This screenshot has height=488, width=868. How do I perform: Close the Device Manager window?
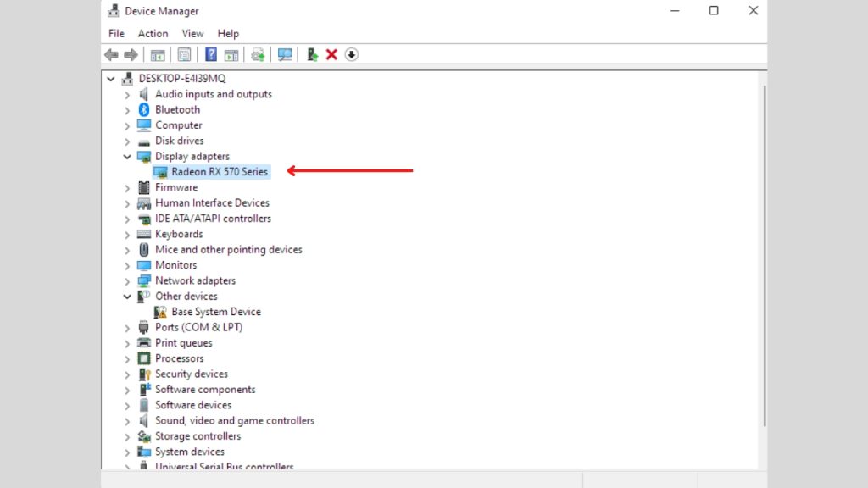[754, 10]
